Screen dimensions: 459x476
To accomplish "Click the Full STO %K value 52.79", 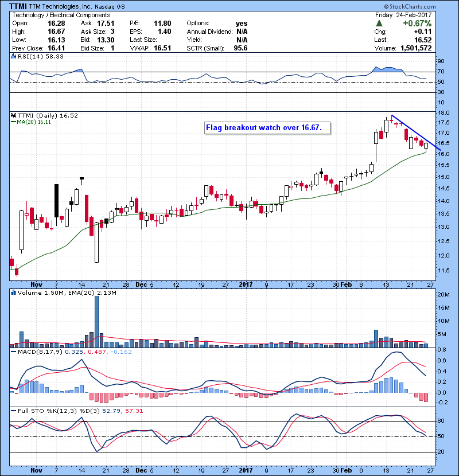I will tap(111, 411).
